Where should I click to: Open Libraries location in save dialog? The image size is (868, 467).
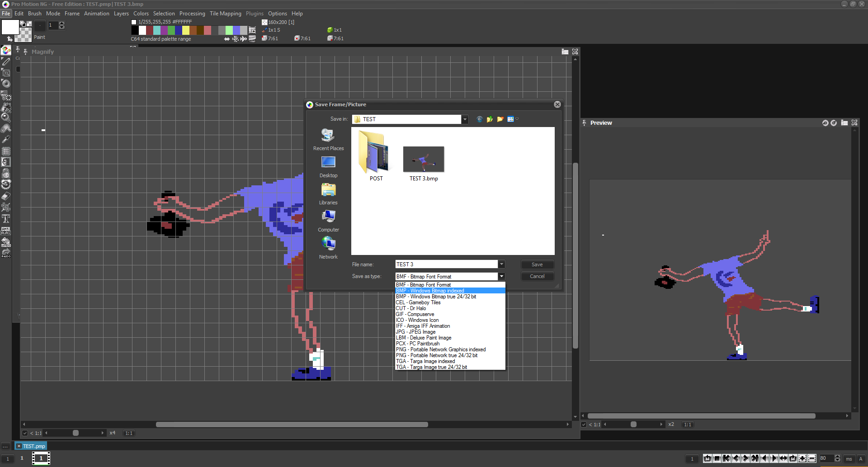(328, 194)
